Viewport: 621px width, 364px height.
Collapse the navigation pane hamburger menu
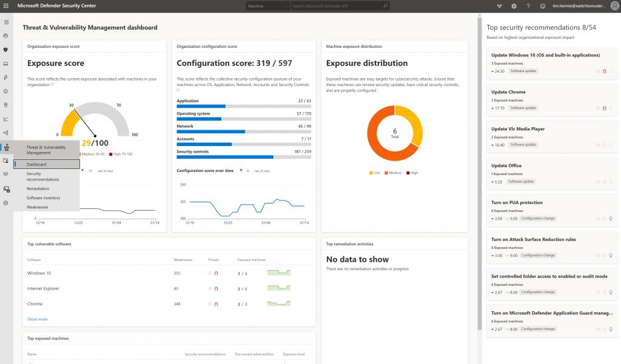click(x=6, y=22)
